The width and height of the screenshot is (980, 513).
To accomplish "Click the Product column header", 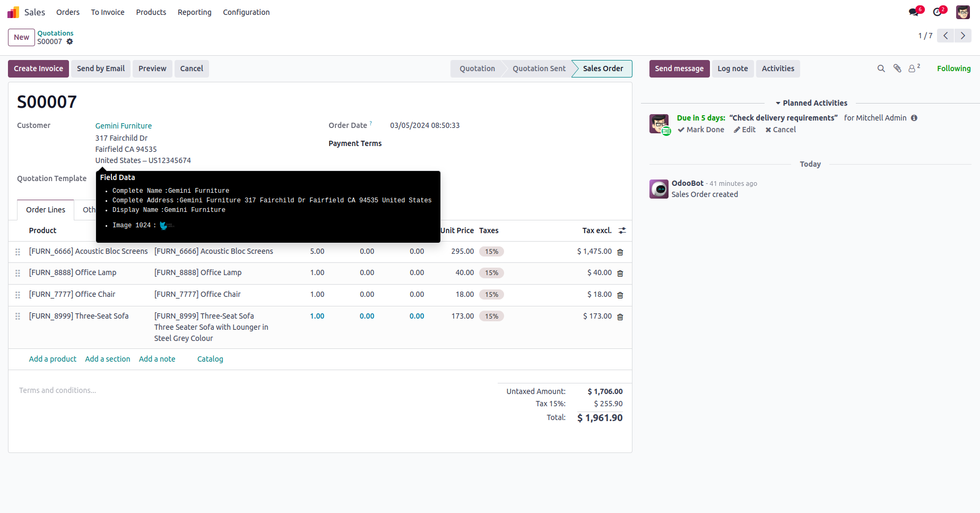I will 42,230.
